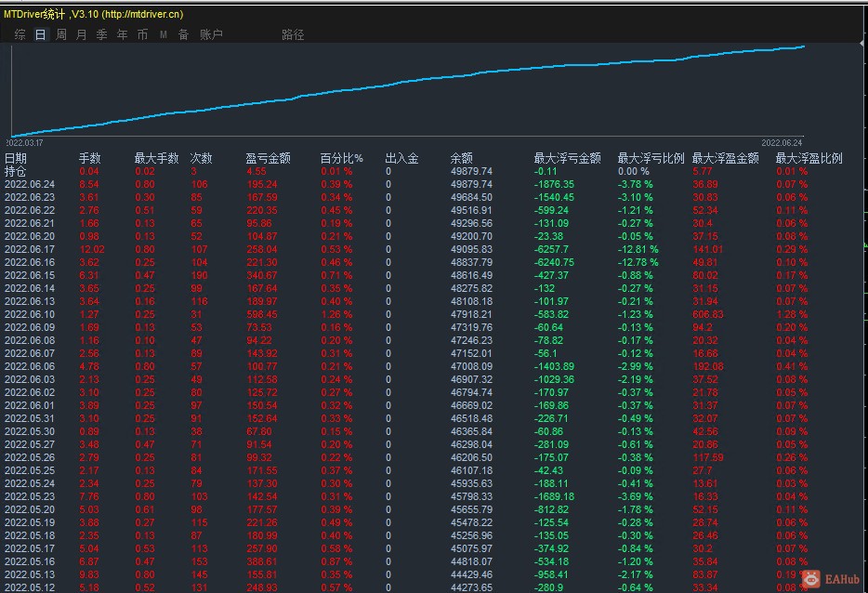
Task: Click the 路径 path button
Action: pos(293,34)
